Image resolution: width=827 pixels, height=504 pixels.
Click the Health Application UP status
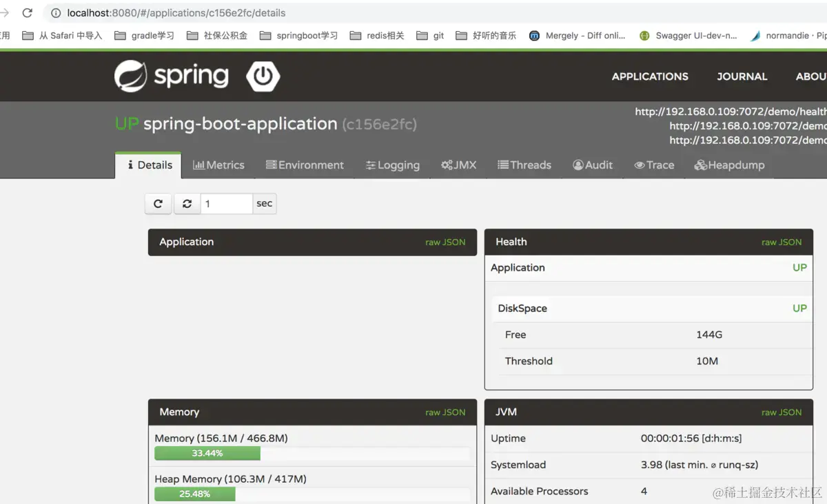(x=799, y=268)
